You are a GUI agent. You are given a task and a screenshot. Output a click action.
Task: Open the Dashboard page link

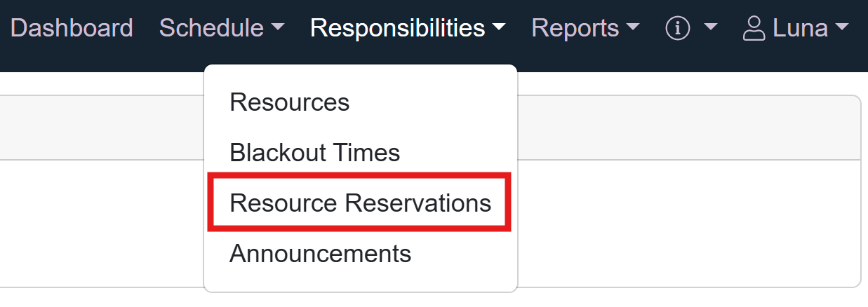(x=72, y=28)
